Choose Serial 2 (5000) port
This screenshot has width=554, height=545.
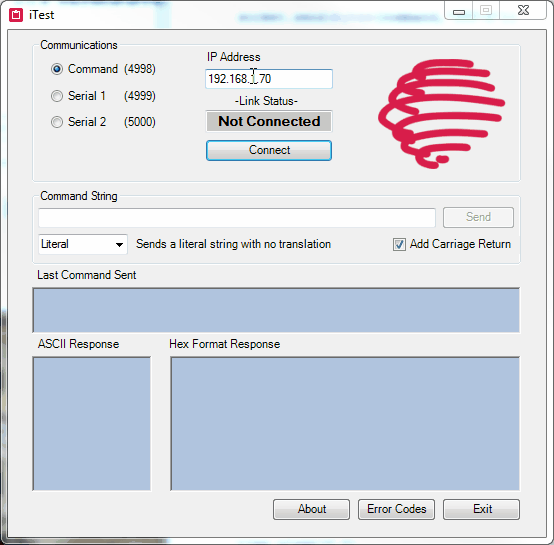(x=57, y=122)
